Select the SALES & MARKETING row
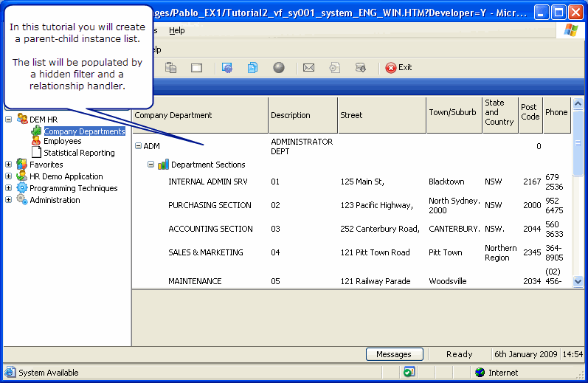The height and width of the screenshot is (383, 588). pos(206,252)
